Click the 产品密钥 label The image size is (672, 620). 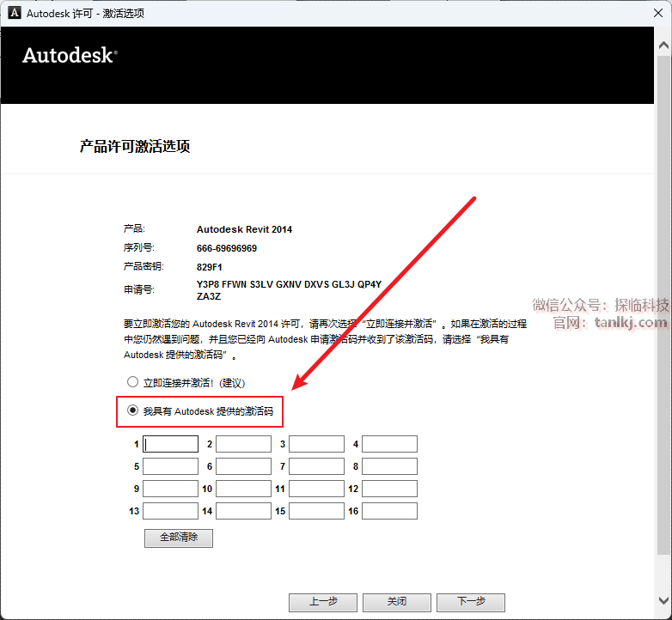144,266
